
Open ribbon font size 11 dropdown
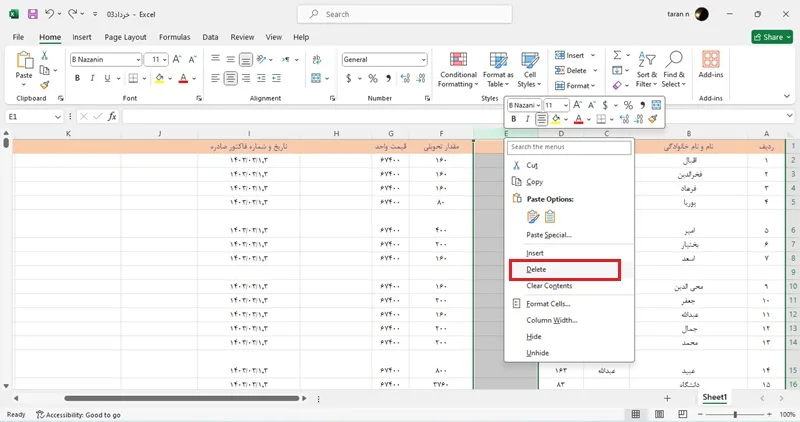tap(165, 60)
